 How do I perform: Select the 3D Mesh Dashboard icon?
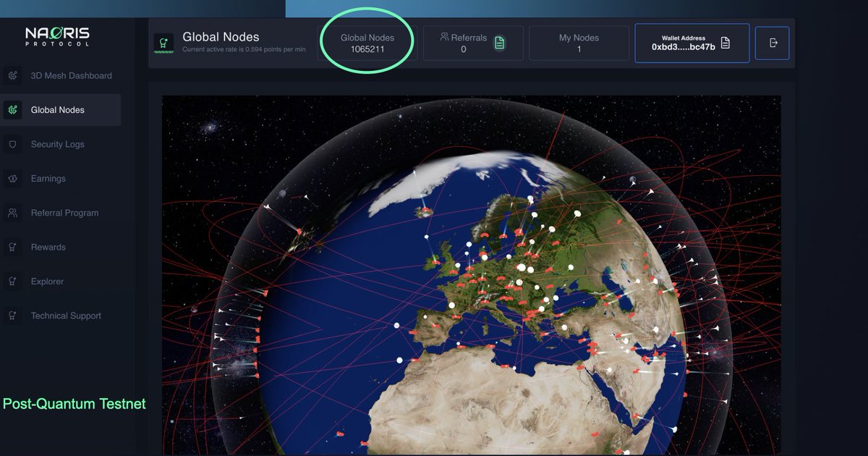pyautogui.click(x=12, y=75)
